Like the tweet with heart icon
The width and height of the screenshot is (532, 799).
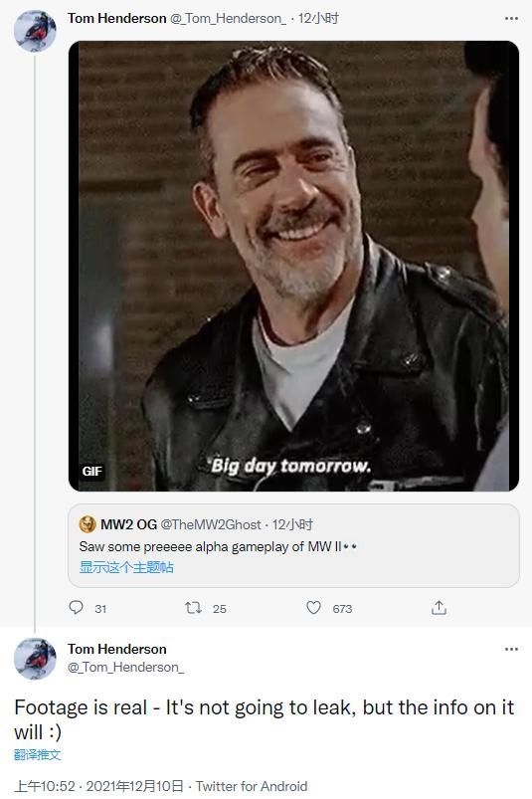(313, 607)
